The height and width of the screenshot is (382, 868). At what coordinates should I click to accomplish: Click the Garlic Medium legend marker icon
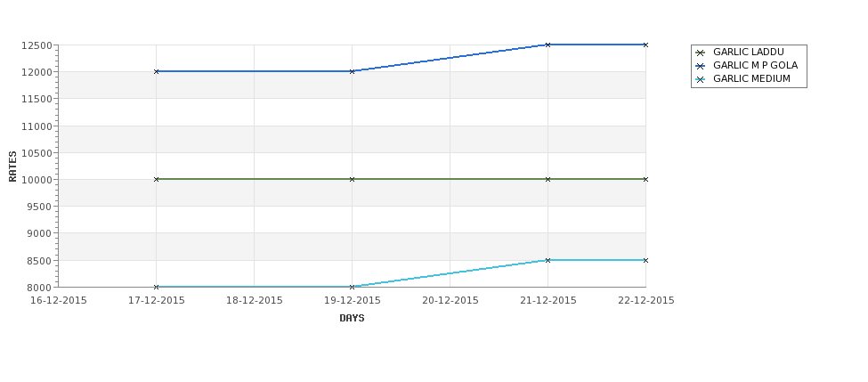[701, 79]
